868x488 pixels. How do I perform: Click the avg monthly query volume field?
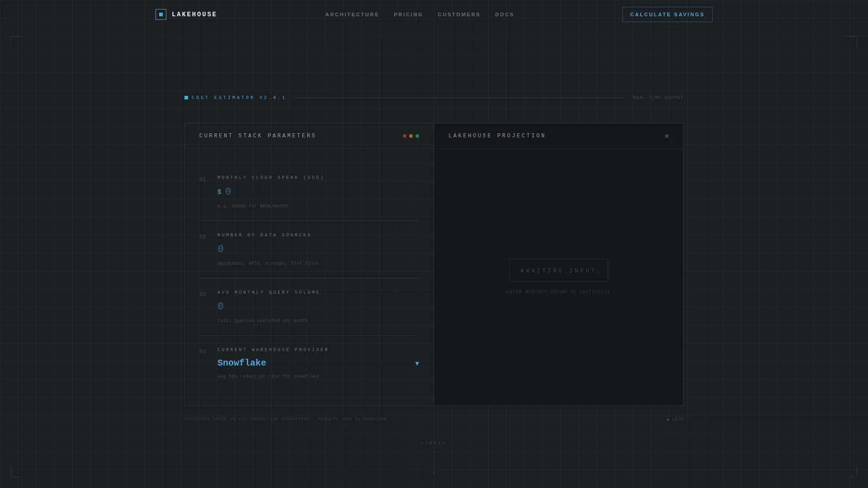(x=318, y=306)
